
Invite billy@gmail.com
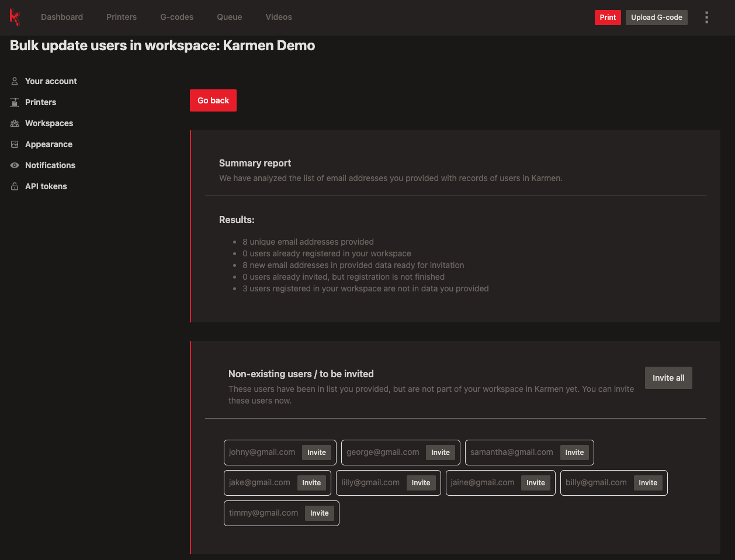tap(648, 483)
